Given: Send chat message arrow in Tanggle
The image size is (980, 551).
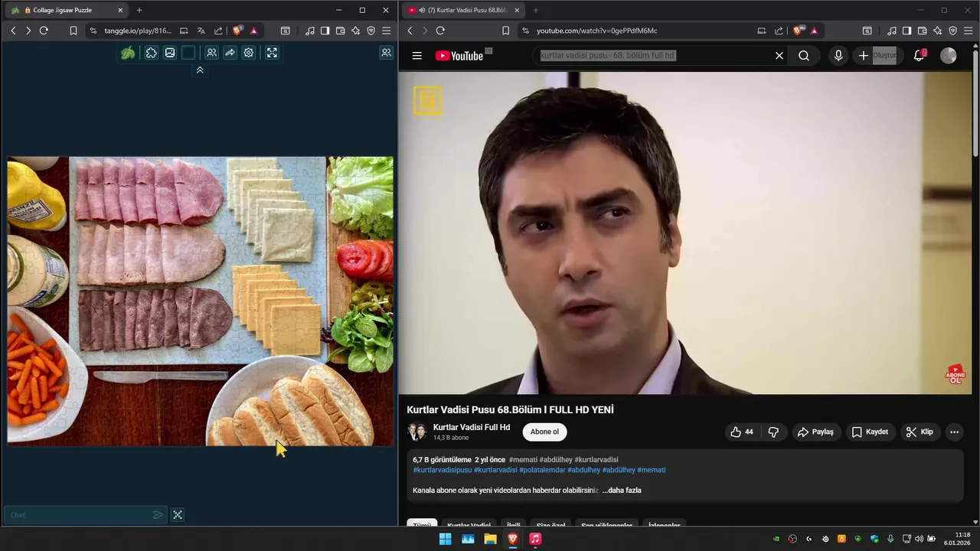Looking at the screenshot, I should (158, 515).
